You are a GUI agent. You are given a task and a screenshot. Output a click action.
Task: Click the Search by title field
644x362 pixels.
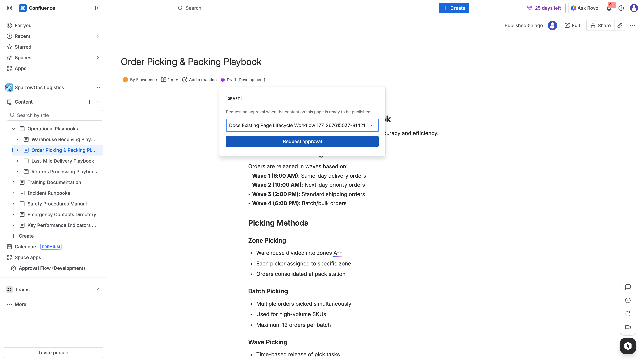55,115
